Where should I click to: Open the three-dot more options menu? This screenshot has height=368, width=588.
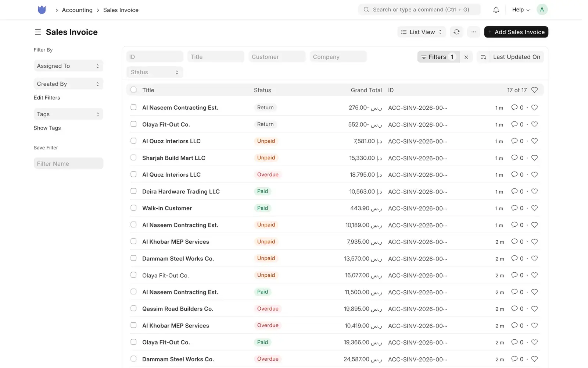tap(473, 32)
